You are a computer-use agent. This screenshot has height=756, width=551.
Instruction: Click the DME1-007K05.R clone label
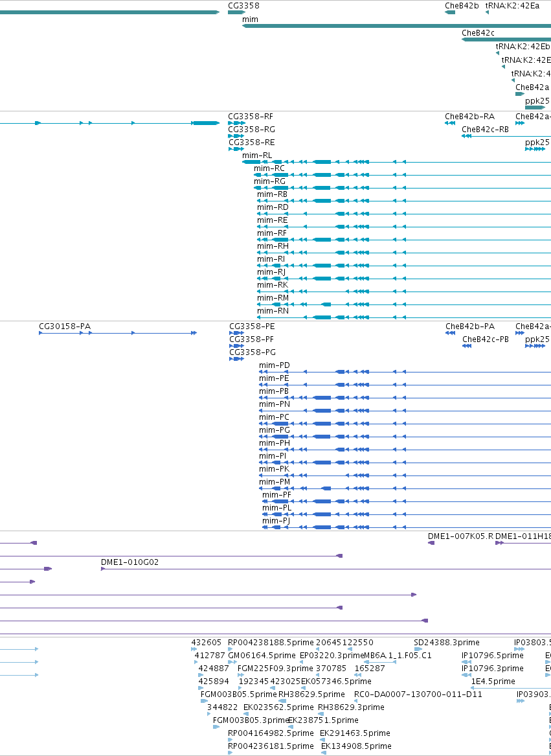(x=461, y=536)
